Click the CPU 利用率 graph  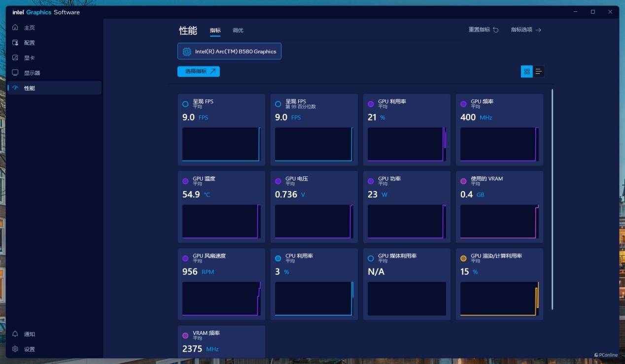click(x=314, y=299)
